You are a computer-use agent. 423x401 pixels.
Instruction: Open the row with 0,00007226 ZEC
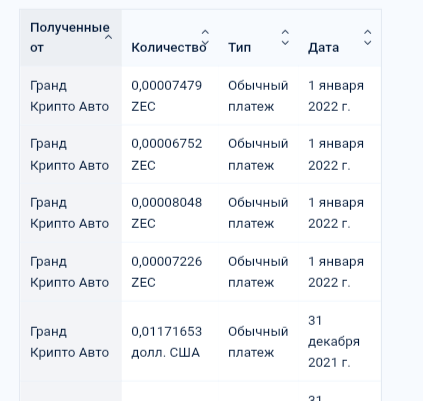tap(200, 272)
